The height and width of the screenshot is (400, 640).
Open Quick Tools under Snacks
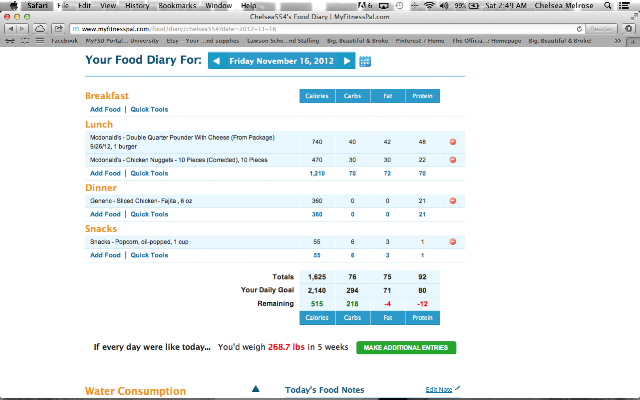[149, 255]
